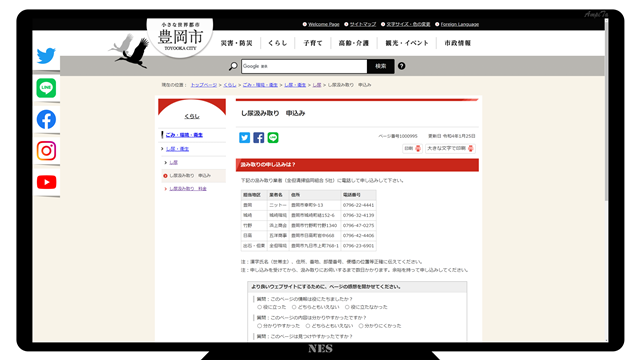The image size is (640, 360).
Task: Open し尿 in the side menu
Action: pyautogui.click(x=173, y=162)
